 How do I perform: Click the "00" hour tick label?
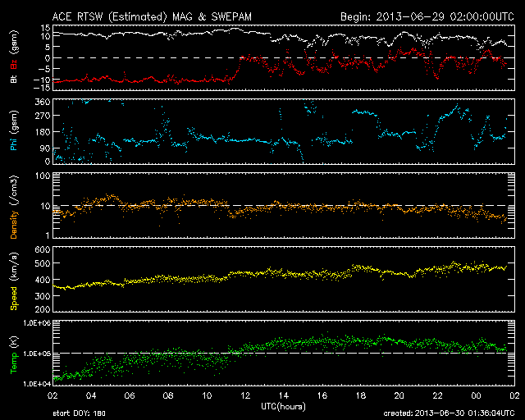coord(476,396)
